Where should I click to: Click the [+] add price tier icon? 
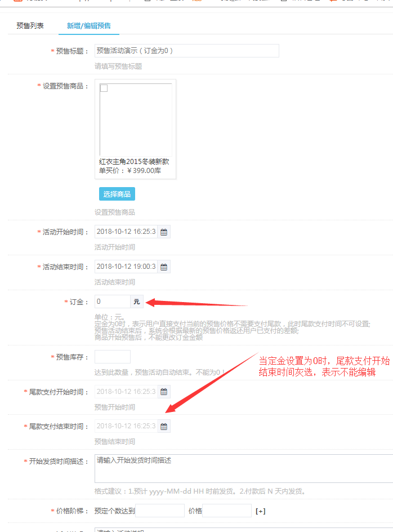(x=261, y=511)
